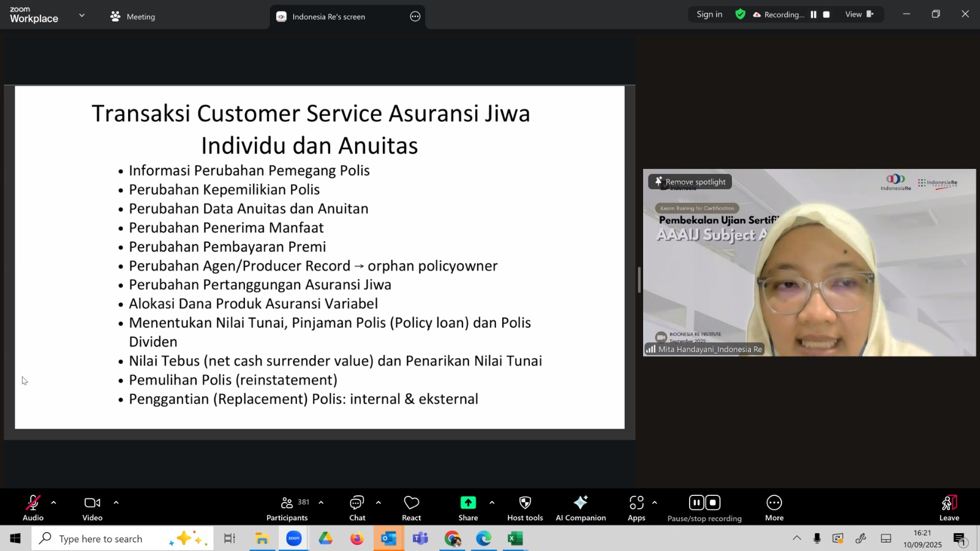Viewport: 980px width, 551px height.
Task: Click the React heart icon
Action: [412, 508]
